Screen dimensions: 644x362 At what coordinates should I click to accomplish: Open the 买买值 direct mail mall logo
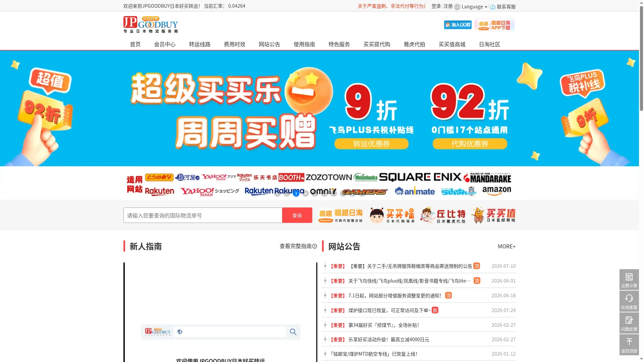coord(493,215)
